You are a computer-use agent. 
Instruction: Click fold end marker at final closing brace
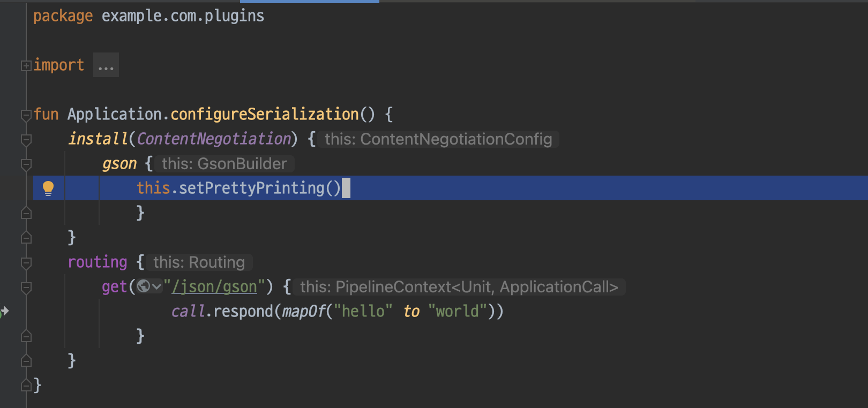tap(26, 386)
